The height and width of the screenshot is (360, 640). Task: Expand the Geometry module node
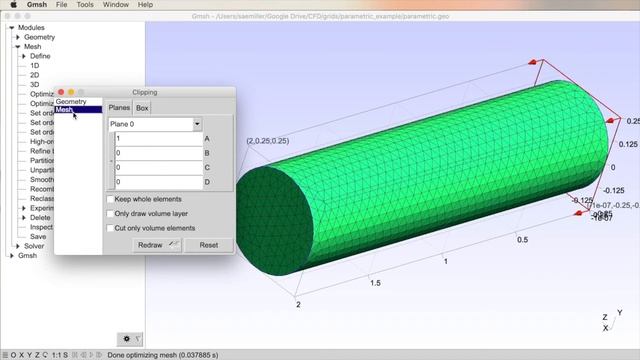[18, 37]
